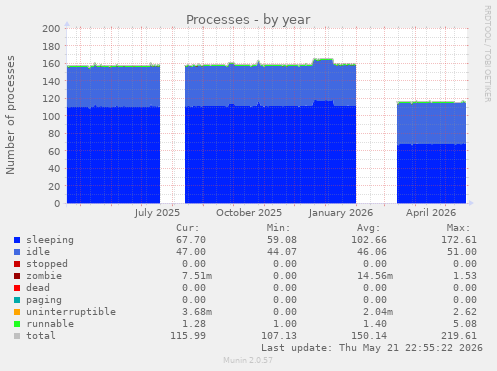
Task: Click the 100 y-axis tick label
Action: pyautogui.click(x=51, y=116)
